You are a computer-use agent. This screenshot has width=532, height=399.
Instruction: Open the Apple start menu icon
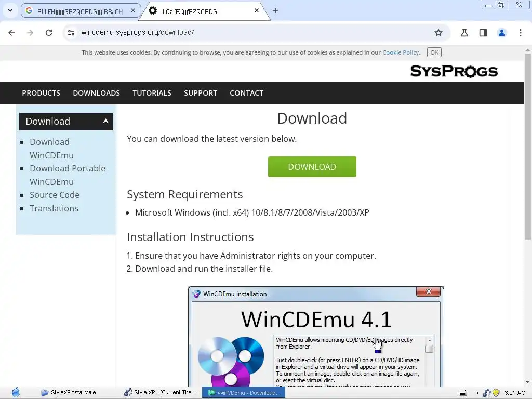[x=16, y=393]
